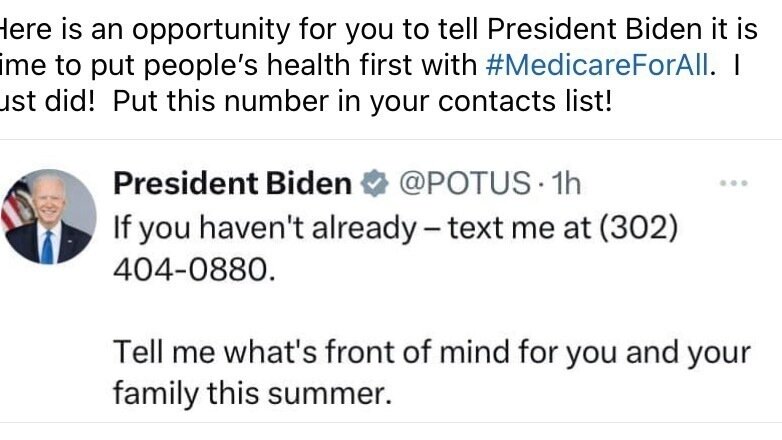
Task: Click the words "text me at"
Action: click(521, 228)
